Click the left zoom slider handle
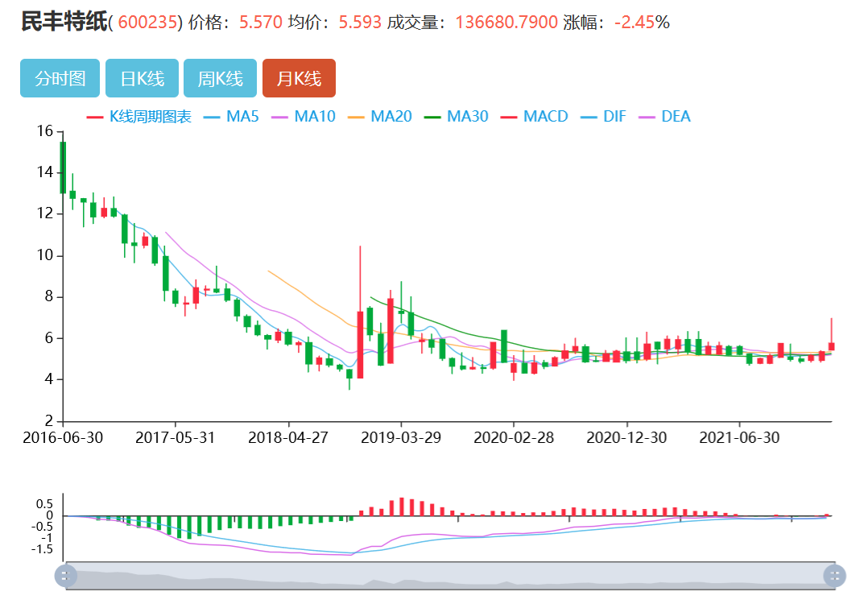This screenshot has height=604, width=868. tap(65, 576)
